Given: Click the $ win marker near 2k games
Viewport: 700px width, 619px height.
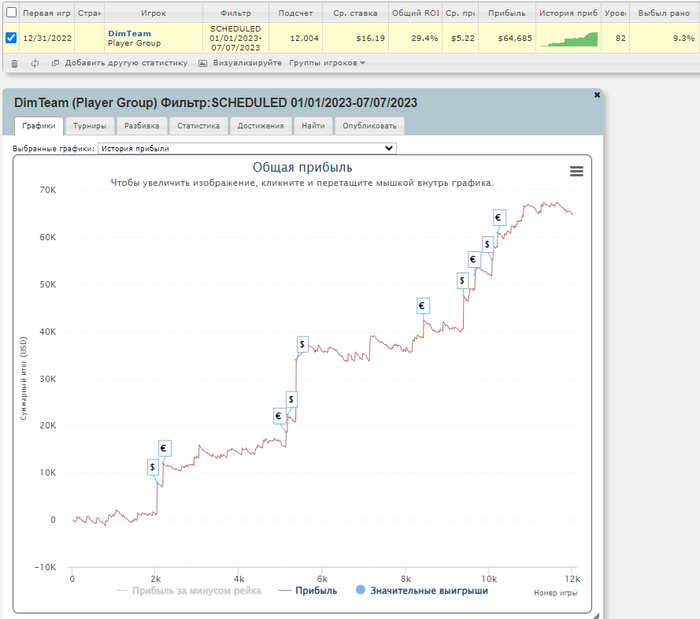Looking at the screenshot, I should click(x=153, y=467).
